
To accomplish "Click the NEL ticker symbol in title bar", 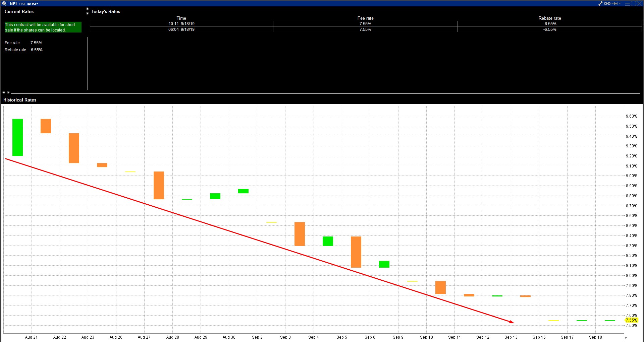I will click(14, 4).
